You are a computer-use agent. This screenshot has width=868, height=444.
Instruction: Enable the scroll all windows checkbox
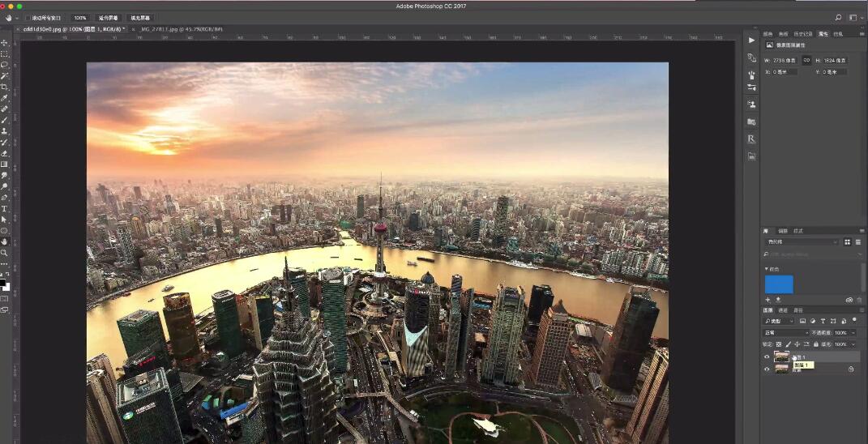tap(28, 18)
